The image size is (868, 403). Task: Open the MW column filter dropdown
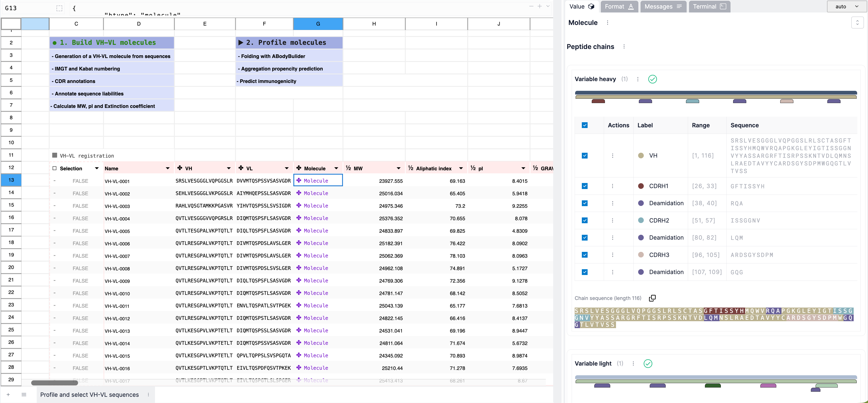click(399, 168)
